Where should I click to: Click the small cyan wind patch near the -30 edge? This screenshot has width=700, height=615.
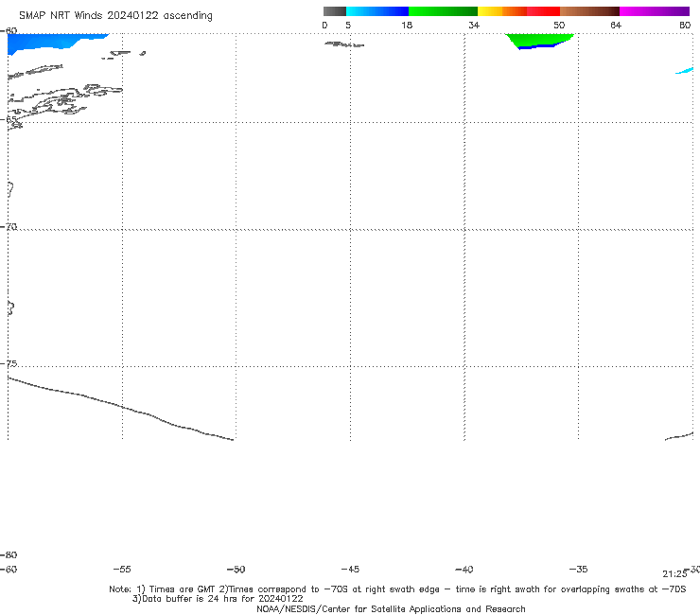pos(685,71)
